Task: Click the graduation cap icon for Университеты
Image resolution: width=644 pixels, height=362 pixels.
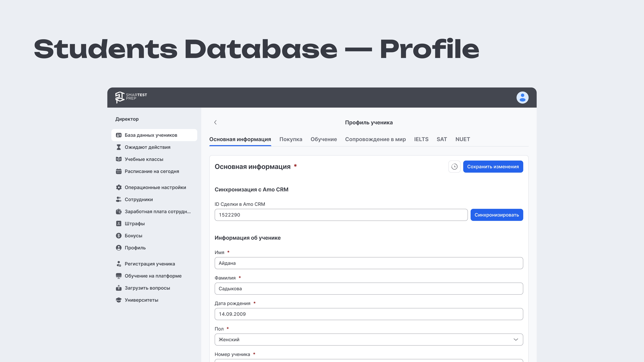Action: click(119, 300)
